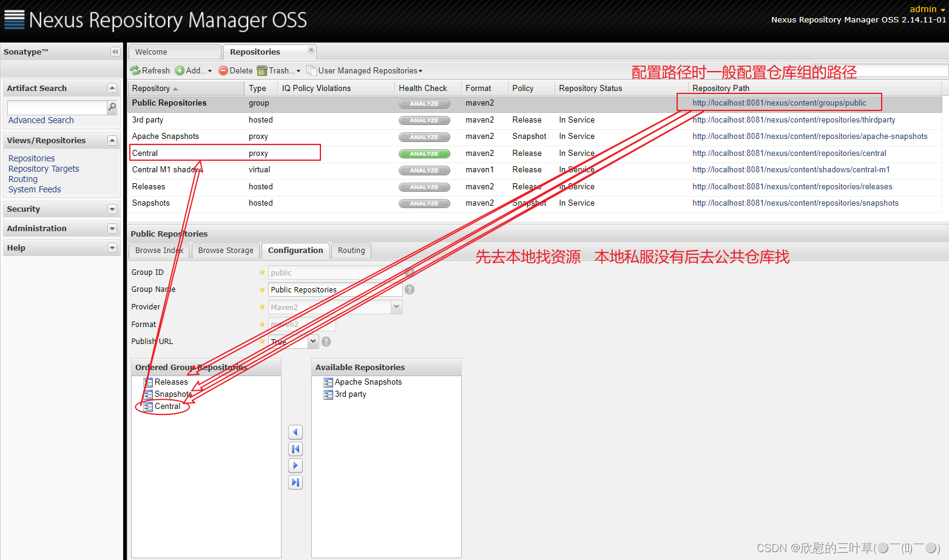
Task: Click the move right arrow button
Action: (x=296, y=465)
